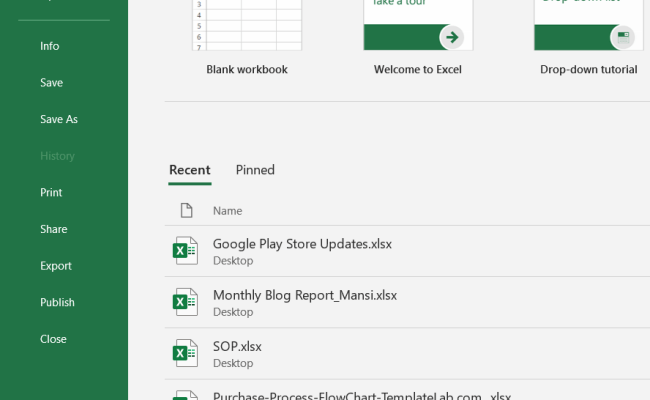Switch to the Recent tab
Screen dimensions: 650x400
click(190, 170)
